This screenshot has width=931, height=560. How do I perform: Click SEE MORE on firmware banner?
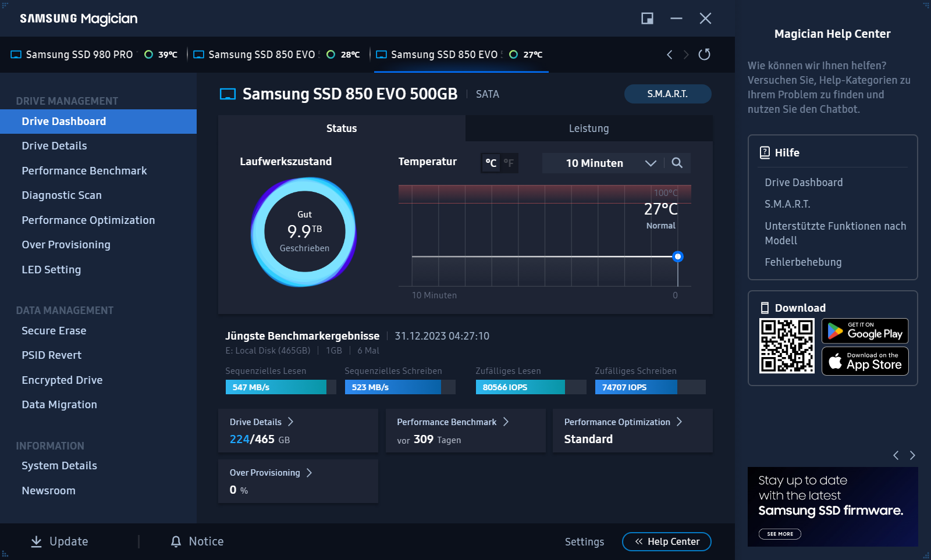click(780, 534)
